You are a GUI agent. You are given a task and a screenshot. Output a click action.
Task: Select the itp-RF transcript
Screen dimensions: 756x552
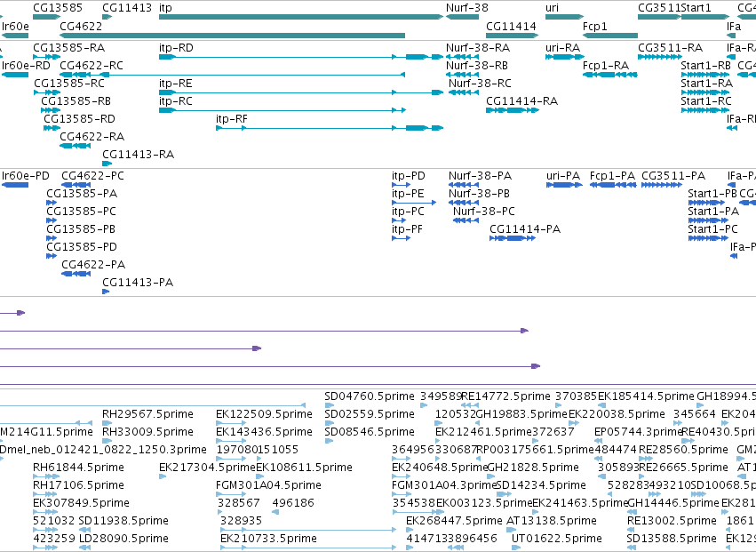tap(330, 128)
